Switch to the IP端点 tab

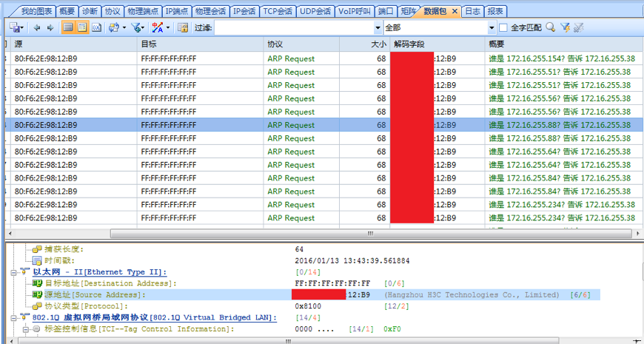tap(177, 11)
